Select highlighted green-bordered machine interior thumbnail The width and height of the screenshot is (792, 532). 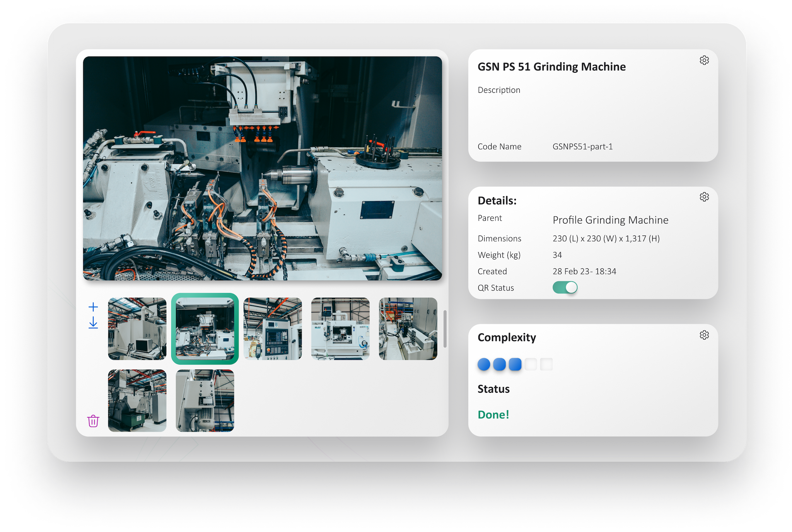[205, 329]
